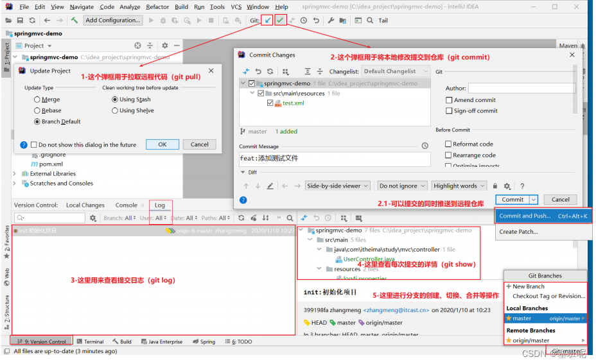Click the help icon in Commit Changes dialog

click(243, 200)
